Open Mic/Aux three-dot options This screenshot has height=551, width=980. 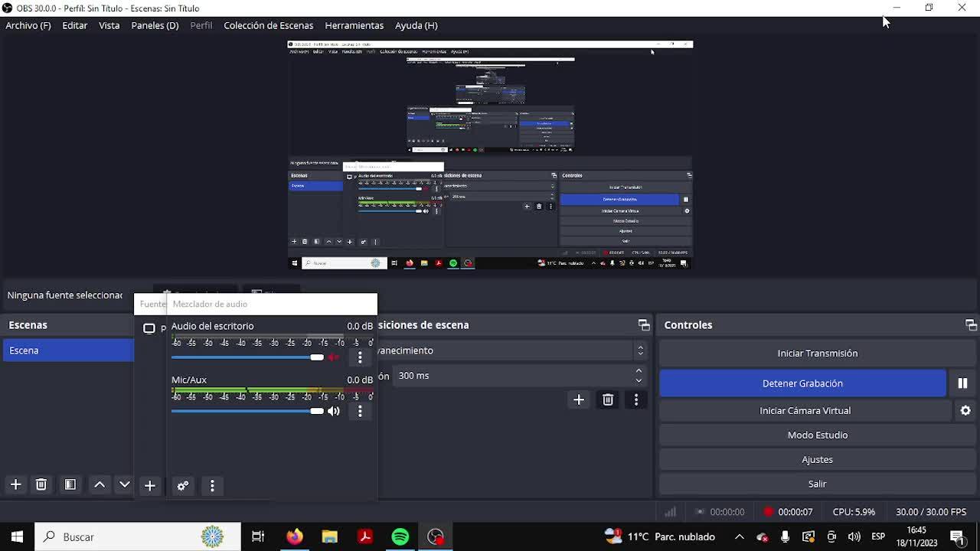tap(360, 411)
